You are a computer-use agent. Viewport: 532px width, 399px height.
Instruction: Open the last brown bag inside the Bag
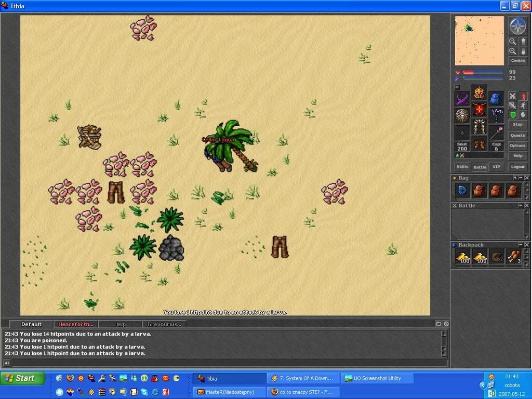point(514,191)
